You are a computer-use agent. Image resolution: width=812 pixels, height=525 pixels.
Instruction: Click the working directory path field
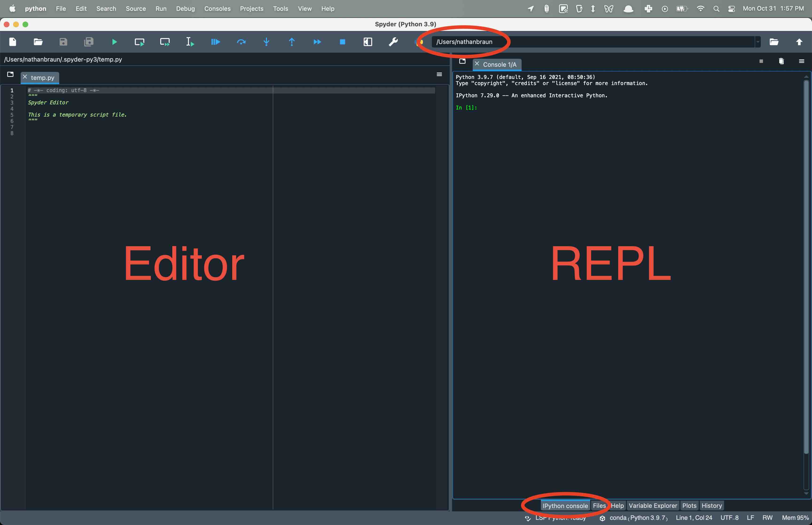coord(579,42)
